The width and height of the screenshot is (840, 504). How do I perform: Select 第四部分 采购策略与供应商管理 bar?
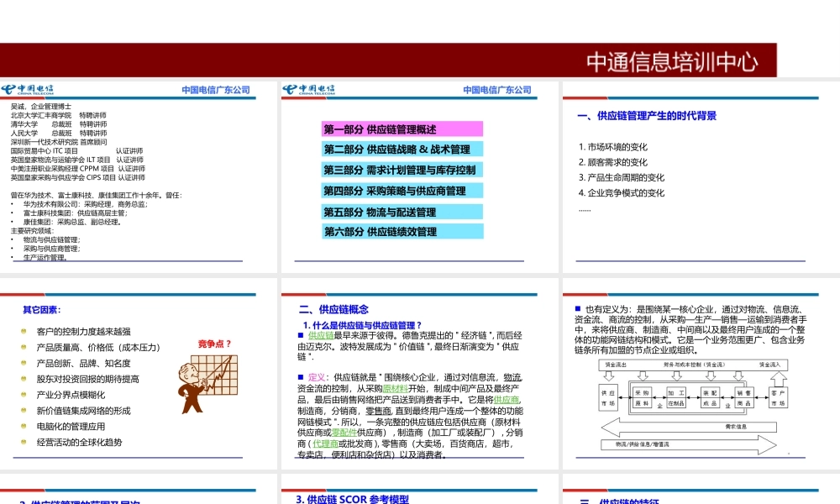coord(402,191)
